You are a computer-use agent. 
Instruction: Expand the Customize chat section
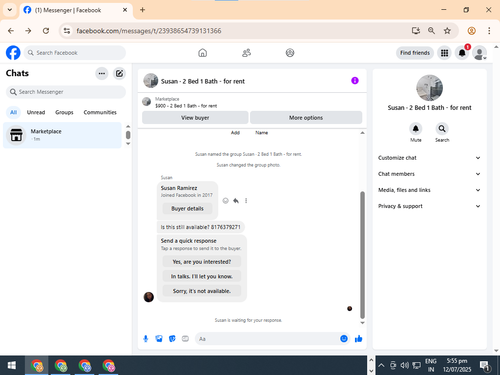429,158
